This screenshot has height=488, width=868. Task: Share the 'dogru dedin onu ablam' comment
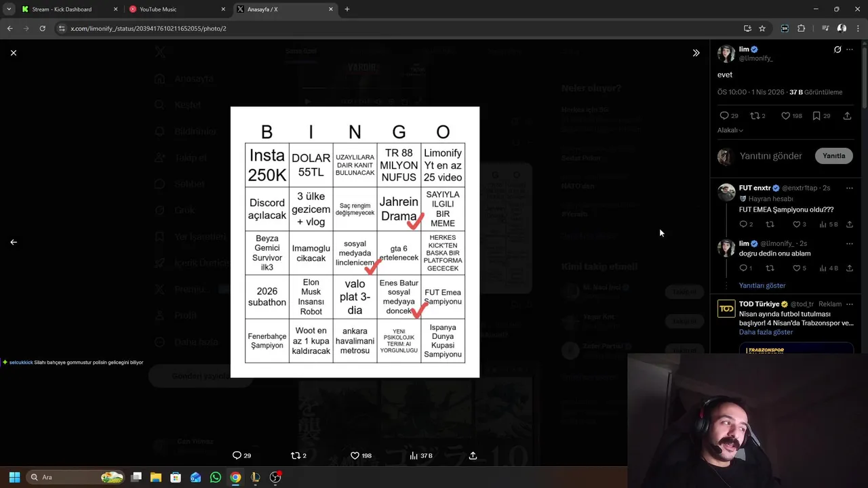coord(850,268)
